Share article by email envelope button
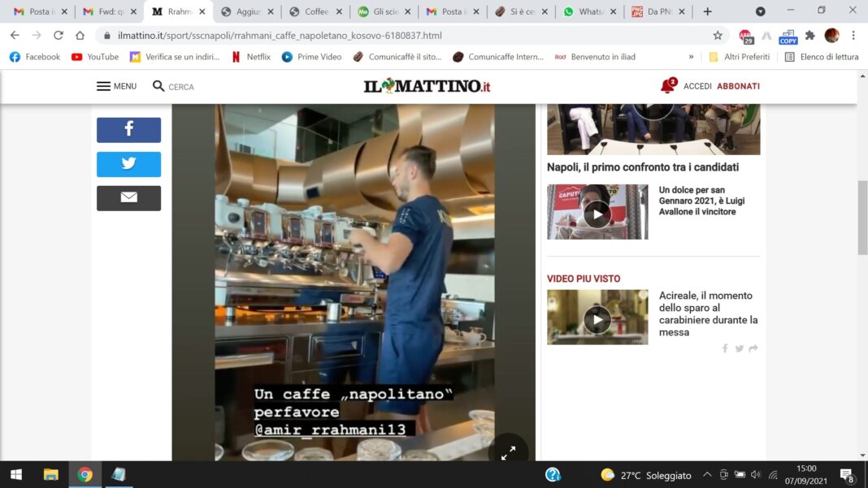The width and height of the screenshot is (868, 488). [x=128, y=198]
